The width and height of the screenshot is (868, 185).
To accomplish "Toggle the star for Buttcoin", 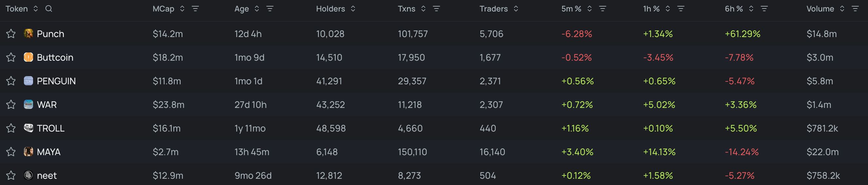I will coord(11,57).
